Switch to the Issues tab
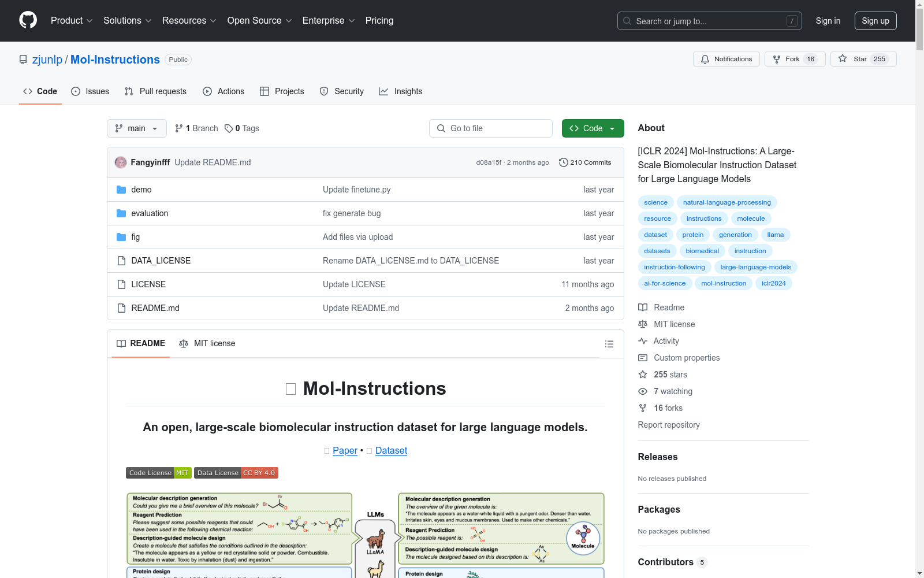924x578 pixels. 90,91
